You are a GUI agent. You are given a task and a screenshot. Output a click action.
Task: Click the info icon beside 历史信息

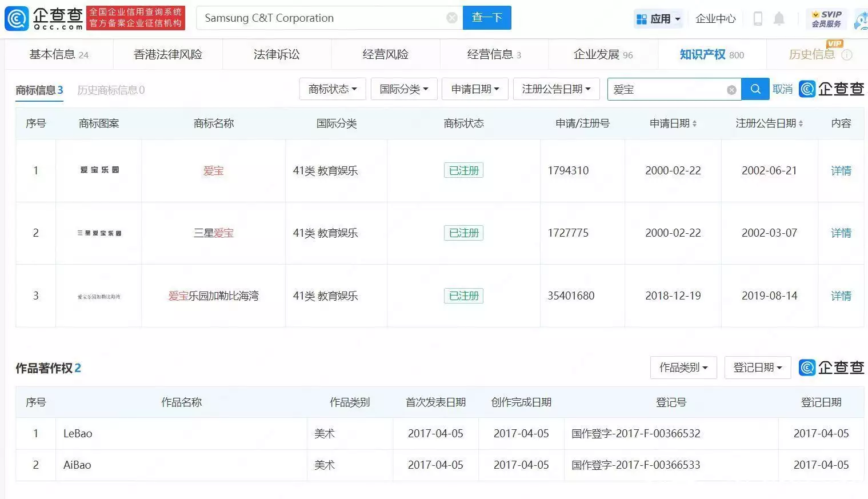(847, 55)
